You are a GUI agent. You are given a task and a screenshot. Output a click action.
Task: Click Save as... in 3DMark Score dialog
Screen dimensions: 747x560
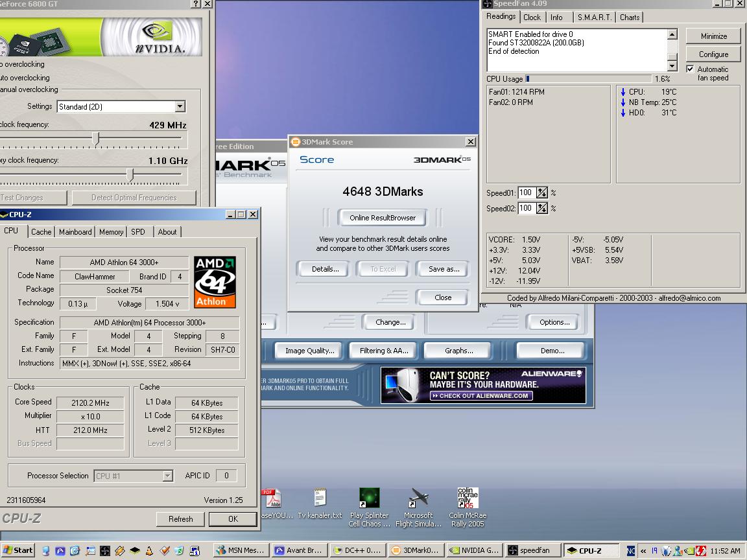pyautogui.click(x=444, y=269)
